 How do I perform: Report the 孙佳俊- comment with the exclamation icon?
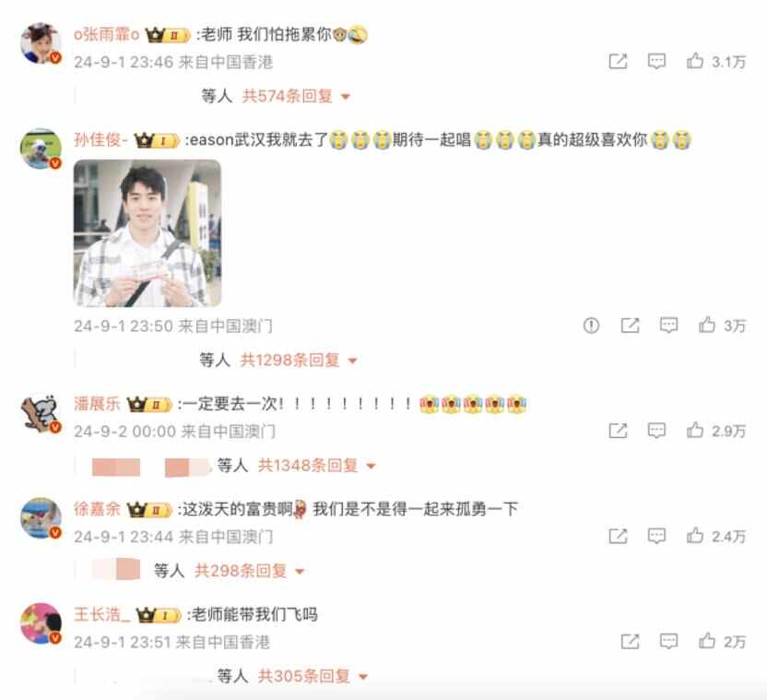click(591, 325)
